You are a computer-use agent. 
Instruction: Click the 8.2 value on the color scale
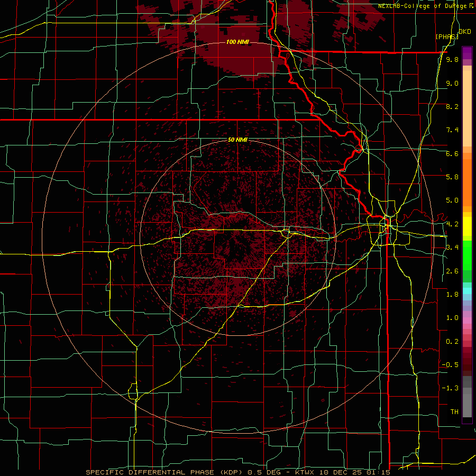(452, 106)
